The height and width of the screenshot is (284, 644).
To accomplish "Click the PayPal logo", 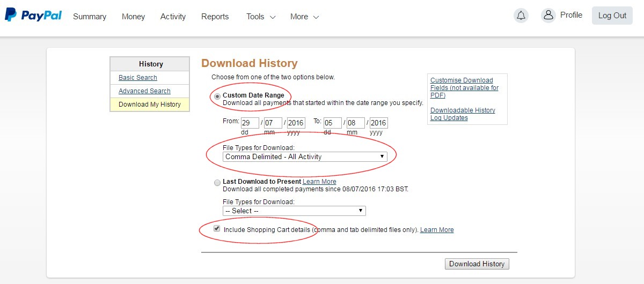I will [x=33, y=15].
